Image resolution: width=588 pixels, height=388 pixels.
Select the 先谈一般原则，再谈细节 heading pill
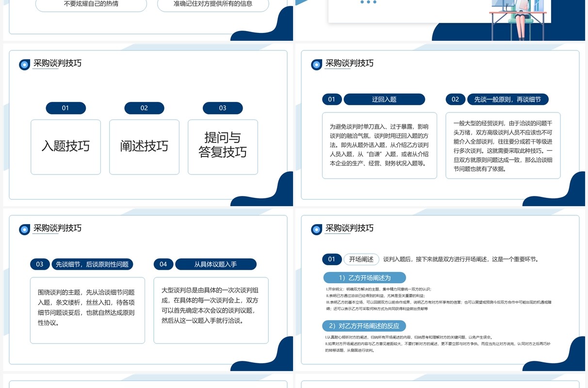pyautogui.click(x=507, y=99)
